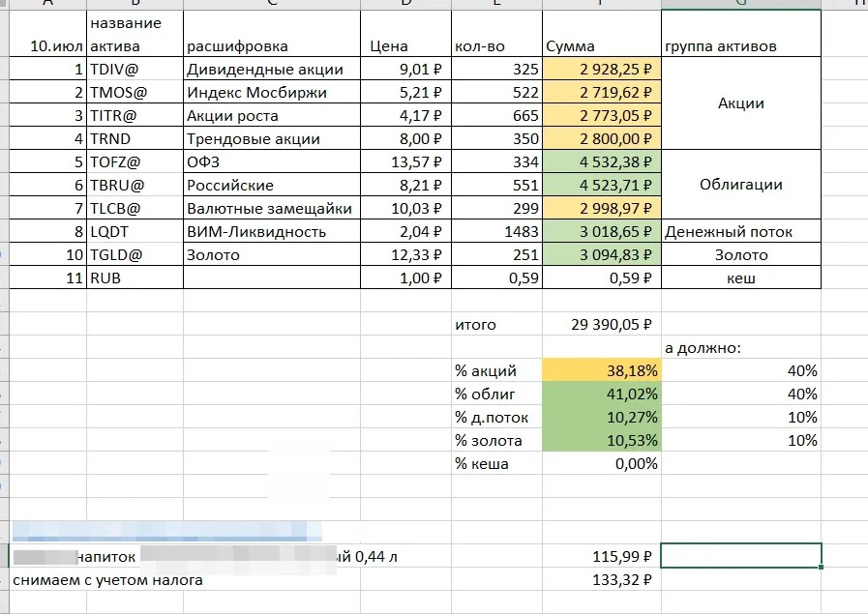Select the quantity cell containing 1483
This screenshot has height=614, width=868.
click(496, 231)
